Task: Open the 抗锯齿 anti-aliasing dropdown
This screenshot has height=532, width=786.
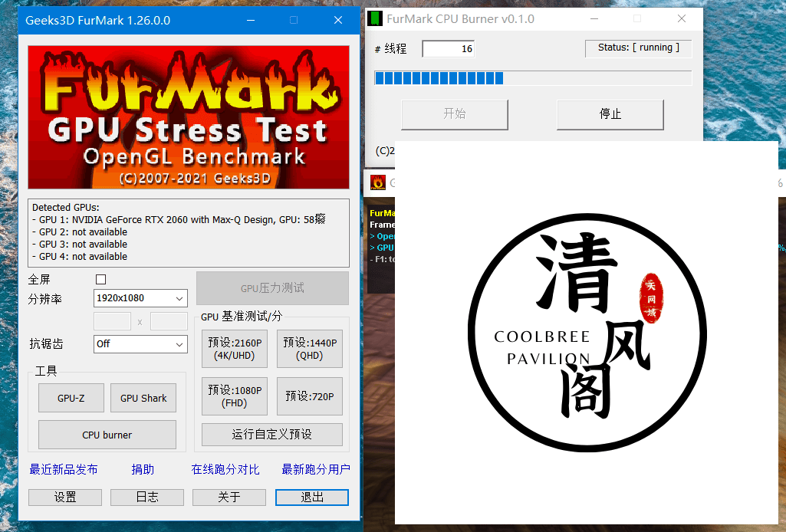Action: (140, 344)
